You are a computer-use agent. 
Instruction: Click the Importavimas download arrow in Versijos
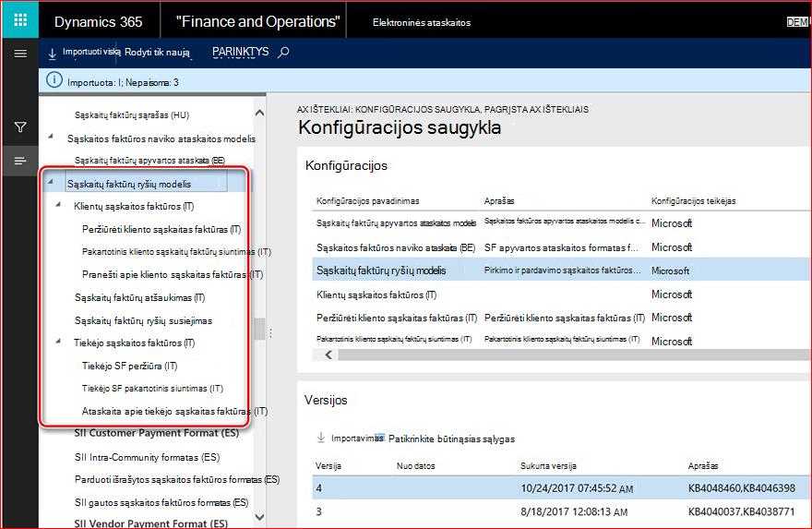(321, 438)
